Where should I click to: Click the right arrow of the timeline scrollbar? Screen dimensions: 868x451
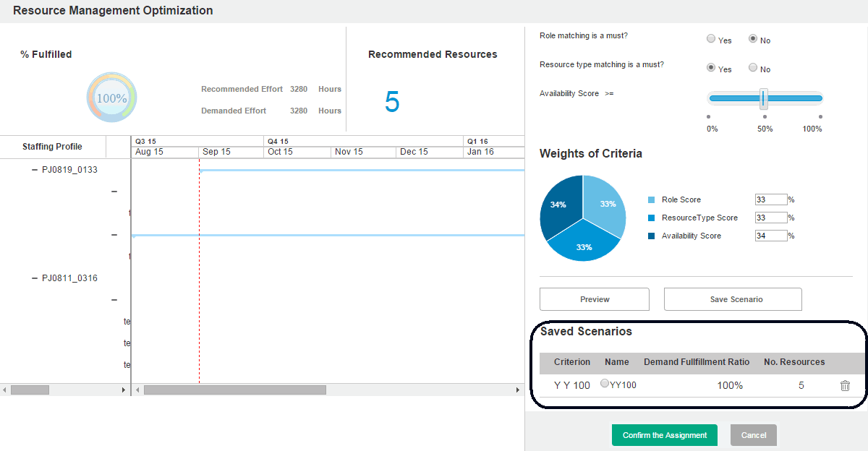click(x=517, y=390)
